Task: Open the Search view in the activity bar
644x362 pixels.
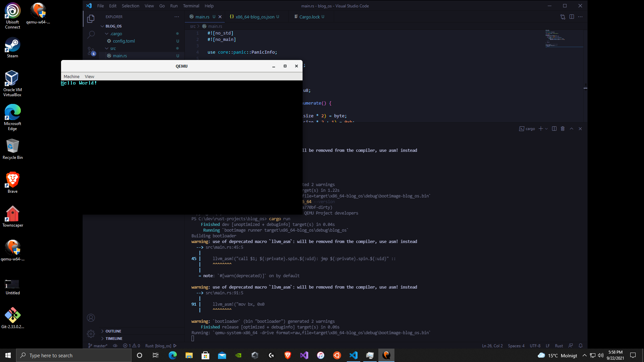Action: pyautogui.click(x=91, y=35)
